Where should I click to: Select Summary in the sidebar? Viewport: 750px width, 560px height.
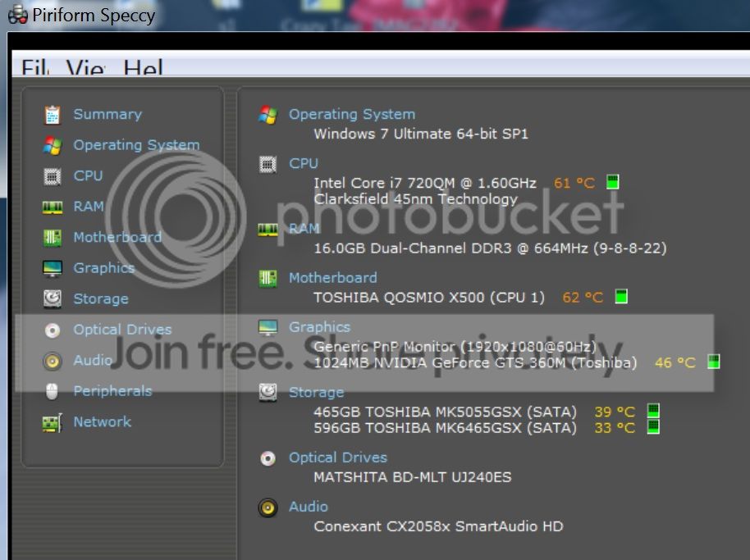(x=107, y=114)
